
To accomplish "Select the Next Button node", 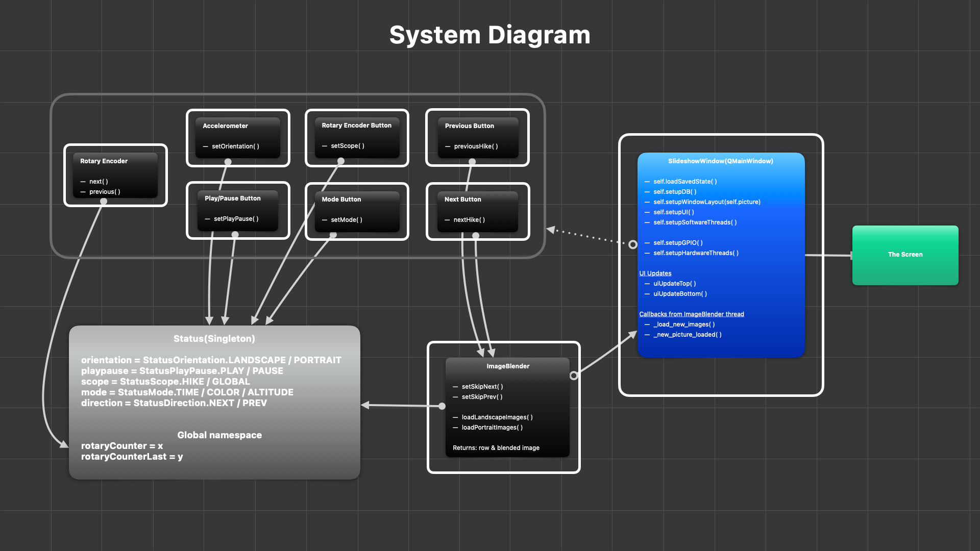I will pyautogui.click(x=478, y=211).
